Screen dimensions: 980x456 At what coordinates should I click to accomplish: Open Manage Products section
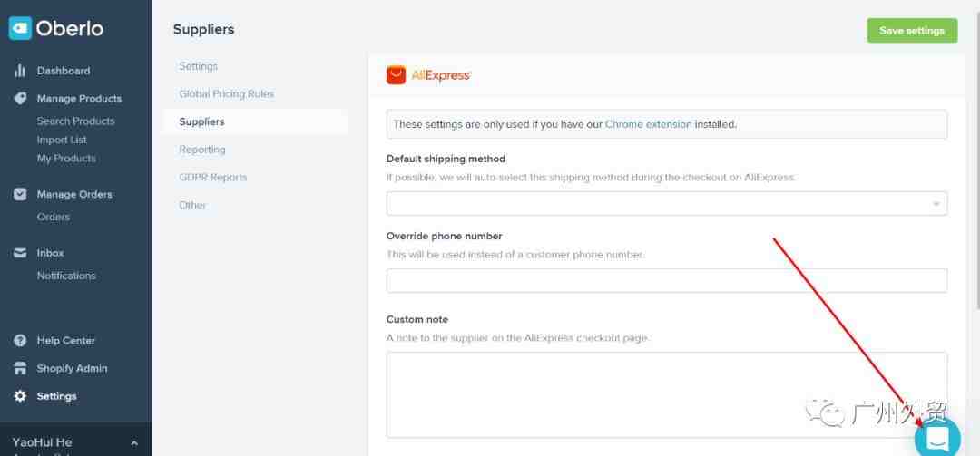[x=79, y=98]
